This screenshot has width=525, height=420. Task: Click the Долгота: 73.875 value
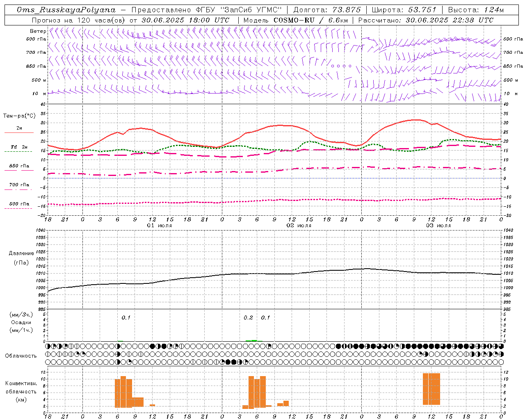pos(327,10)
